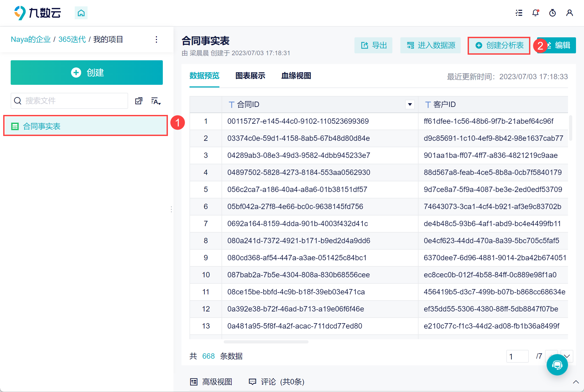Open the timer clock icon
Viewport: 584px width, 392px height.
(553, 13)
